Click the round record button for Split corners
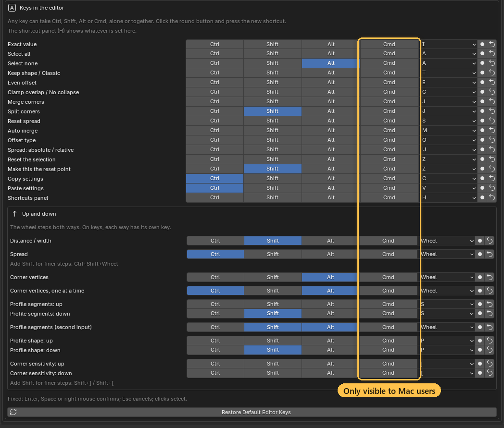The image size is (504, 428). pyautogui.click(x=482, y=111)
